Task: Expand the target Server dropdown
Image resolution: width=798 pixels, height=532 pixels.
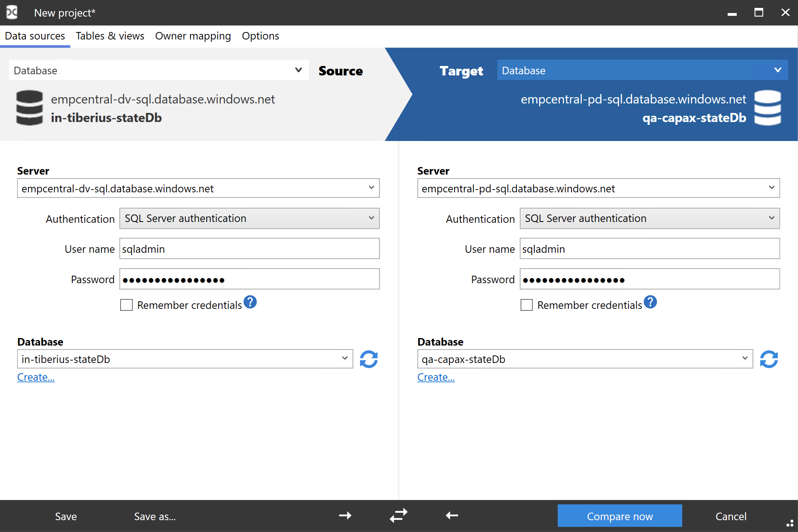Action: pos(772,188)
